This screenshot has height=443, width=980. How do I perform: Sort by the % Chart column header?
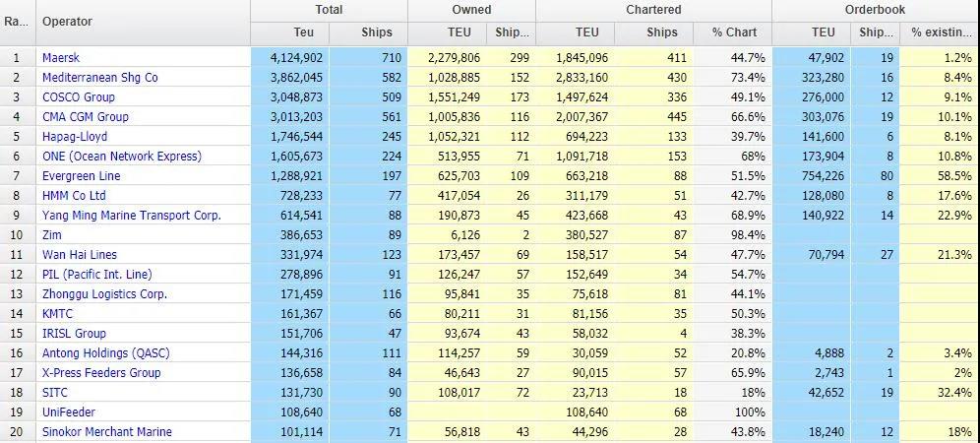point(735,32)
